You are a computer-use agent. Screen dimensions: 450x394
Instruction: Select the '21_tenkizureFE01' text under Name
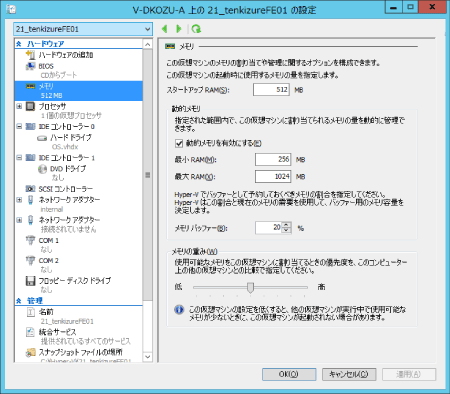(67, 322)
